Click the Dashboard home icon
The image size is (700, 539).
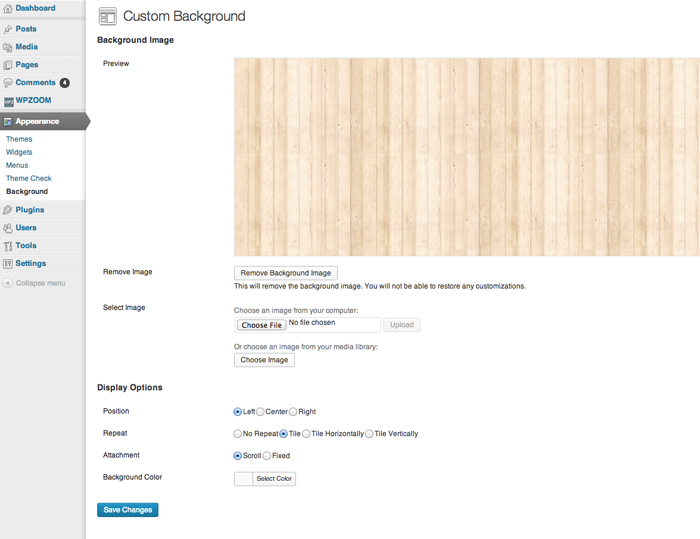tap(8, 8)
